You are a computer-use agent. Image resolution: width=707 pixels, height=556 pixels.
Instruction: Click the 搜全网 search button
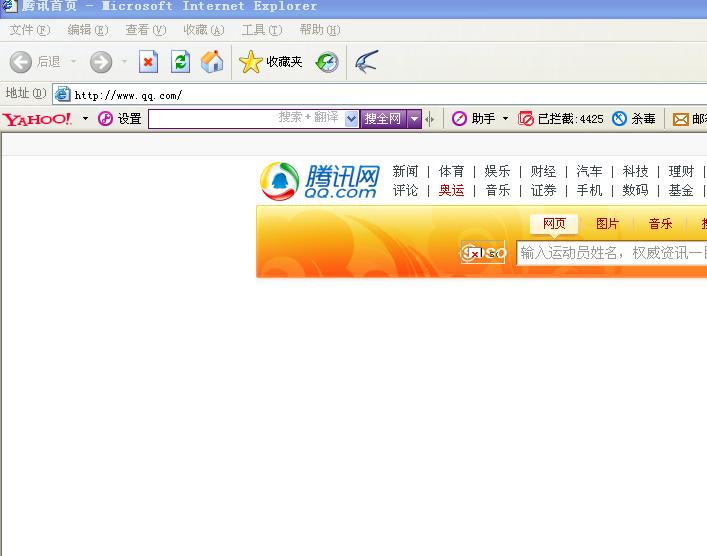(383, 119)
